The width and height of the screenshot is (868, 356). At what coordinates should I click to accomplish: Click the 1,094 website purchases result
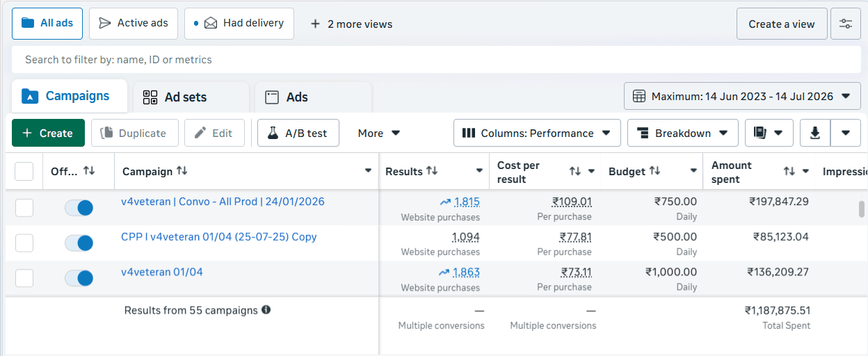click(466, 237)
